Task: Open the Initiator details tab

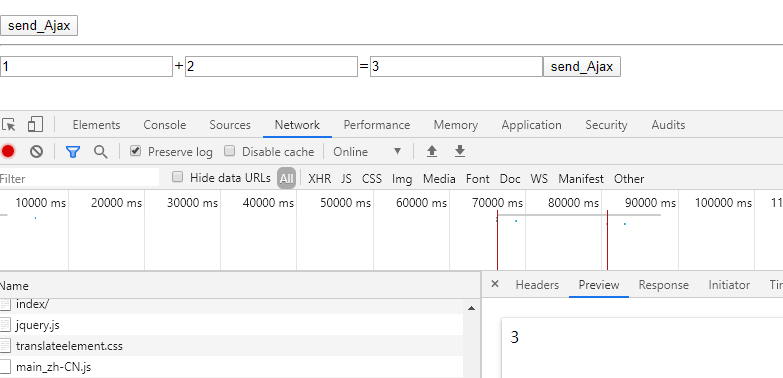Action: [729, 285]
